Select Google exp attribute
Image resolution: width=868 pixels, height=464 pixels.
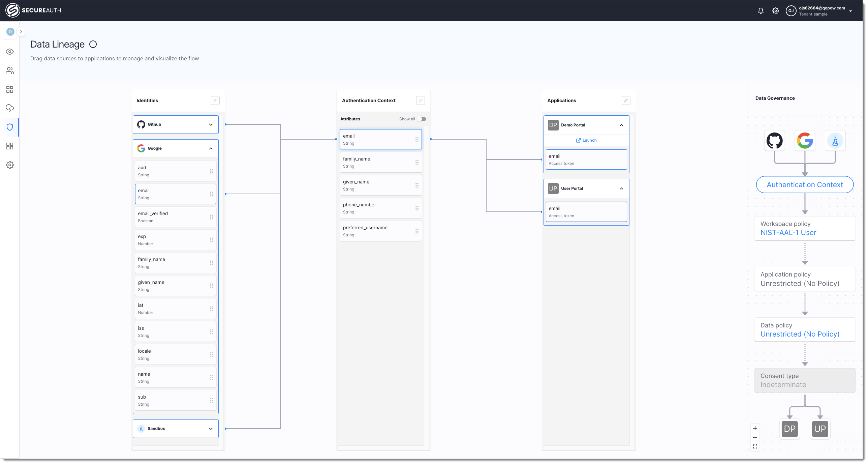(x=176, y=240)
